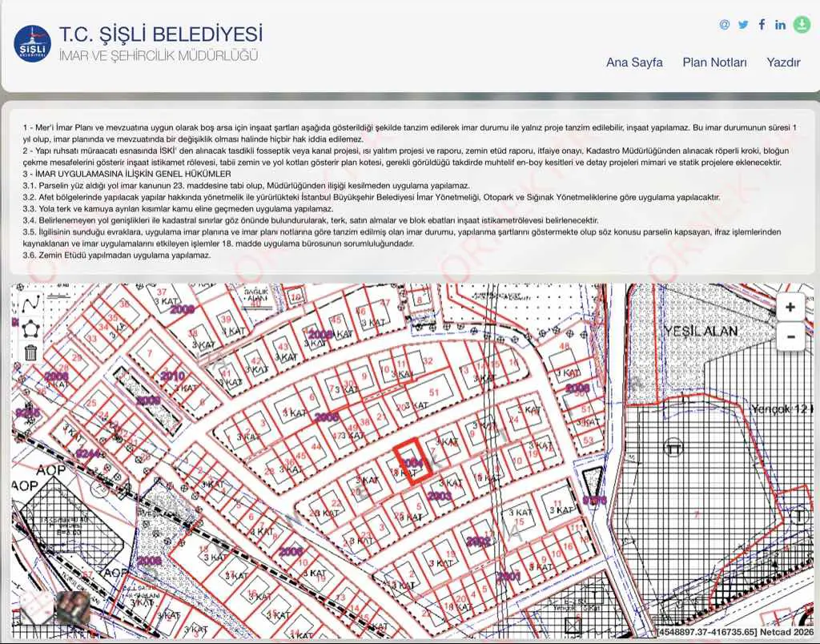Screen dimensions: 820x644
Task: Click the '3.6. Zemin Etüdü yapılmadan' line
Action: [x=117, y=256]
